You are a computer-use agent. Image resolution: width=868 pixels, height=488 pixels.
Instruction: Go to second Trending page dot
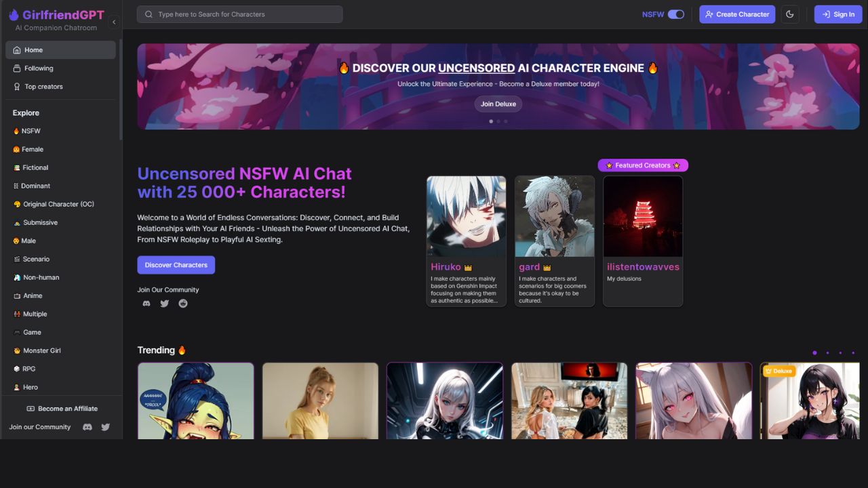pos(827,352)
